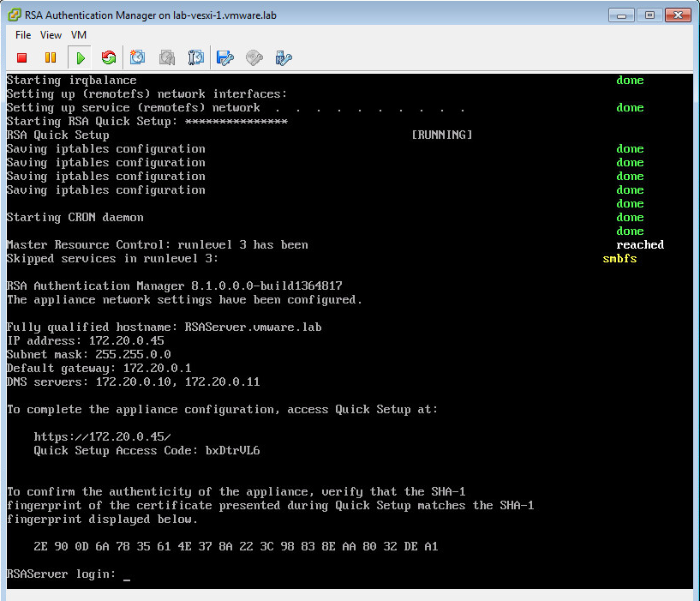Suspend the virtual machine with the pause icon
This screenshot has width=700, height=601.
pyautogui.click(x=51, y=57)
